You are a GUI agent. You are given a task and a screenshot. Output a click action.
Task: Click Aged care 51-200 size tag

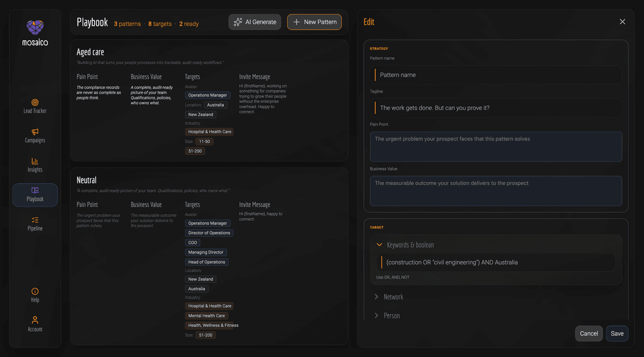tap(195, 151)
